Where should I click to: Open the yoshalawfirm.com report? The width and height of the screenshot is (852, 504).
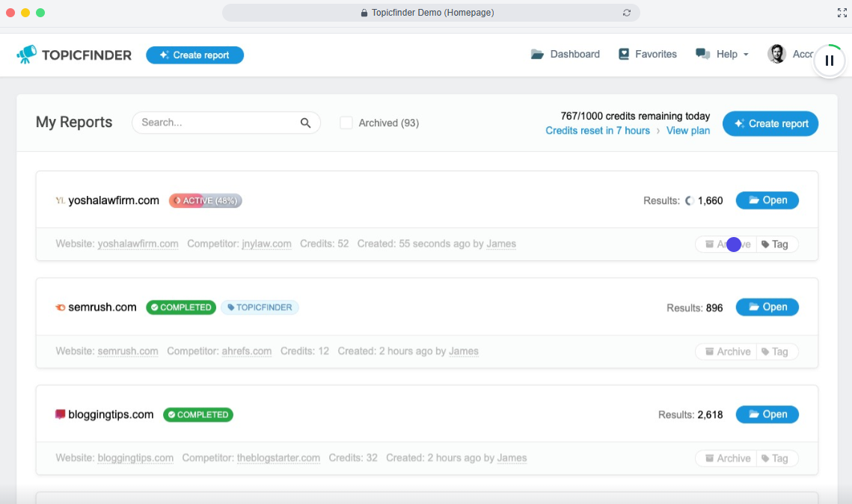[767, 200]
